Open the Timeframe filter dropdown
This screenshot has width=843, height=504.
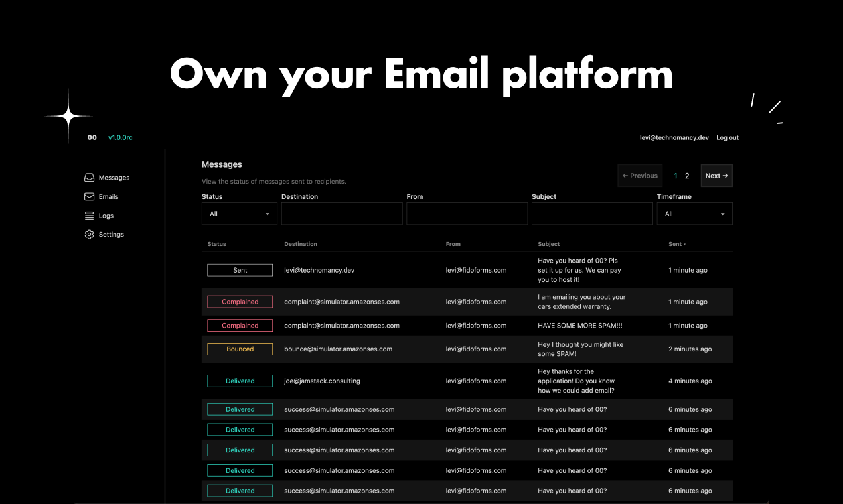[x=695, y=214]
